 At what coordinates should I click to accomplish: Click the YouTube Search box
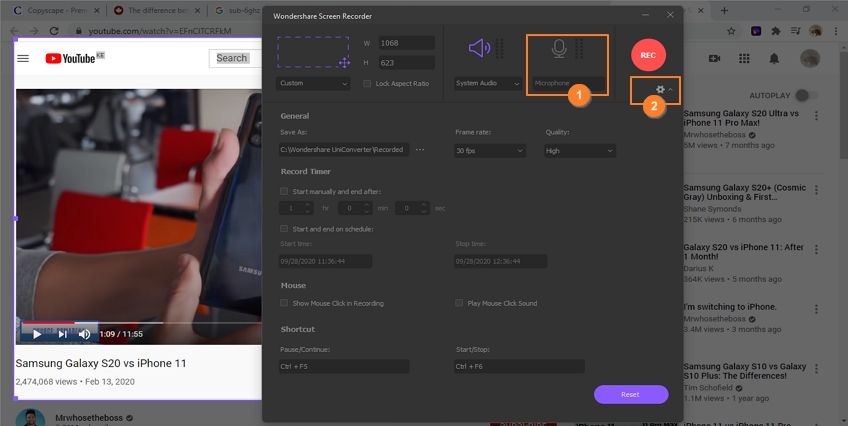[x=236, y=58]
